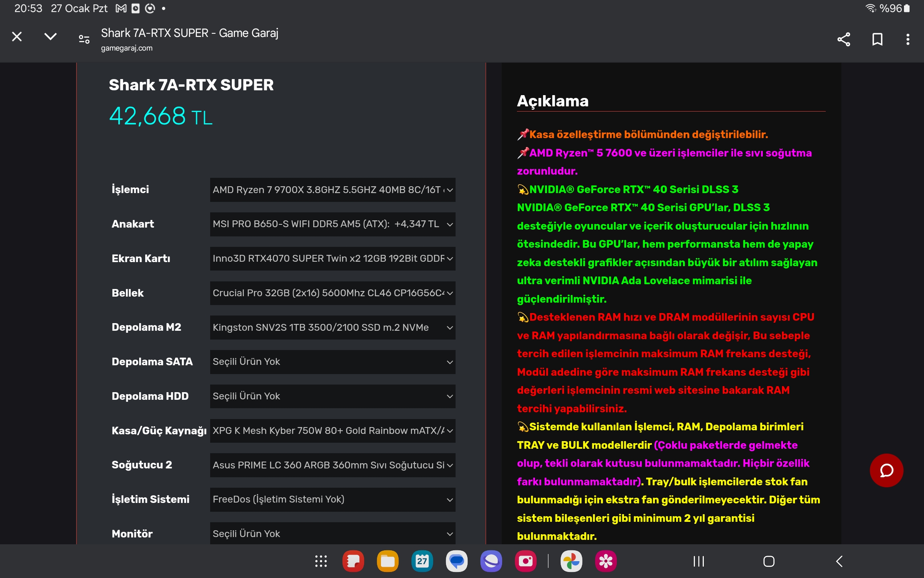924x578 pixels.
Task: Open the Calendar app showing 27
Action: pos(422,561)
